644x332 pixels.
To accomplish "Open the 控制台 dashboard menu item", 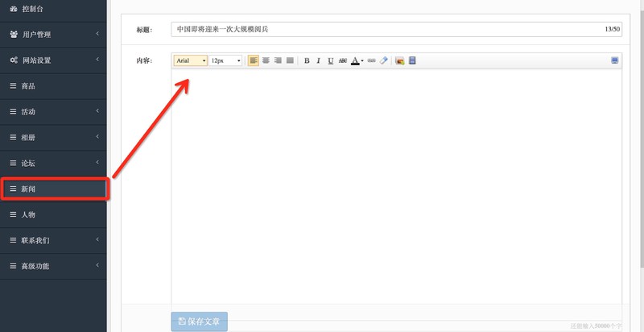I will click(53, 10).
